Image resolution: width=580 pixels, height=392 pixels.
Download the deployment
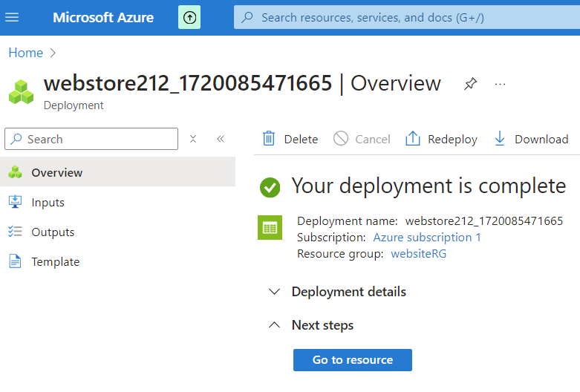(x=531, y=139)
